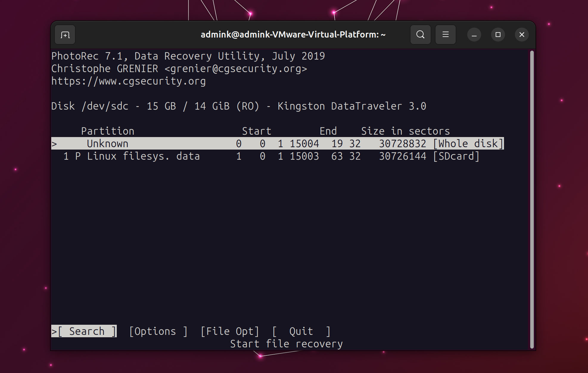This screenshot has width=588, height=373.
Task: Click the PhotoRec 7.1 version line
Action: (188, 56)
